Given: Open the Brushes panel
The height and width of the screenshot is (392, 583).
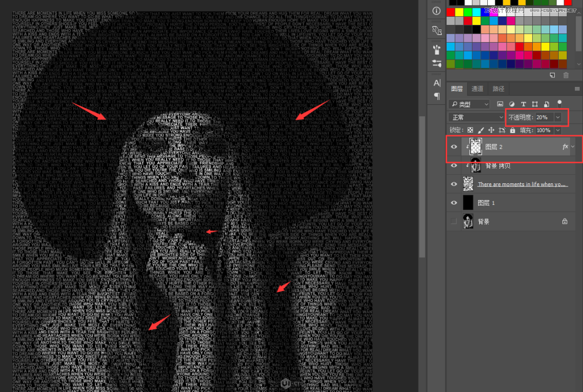Looking at the screenshot, I should pyautogui.click(x=436, y=48).
